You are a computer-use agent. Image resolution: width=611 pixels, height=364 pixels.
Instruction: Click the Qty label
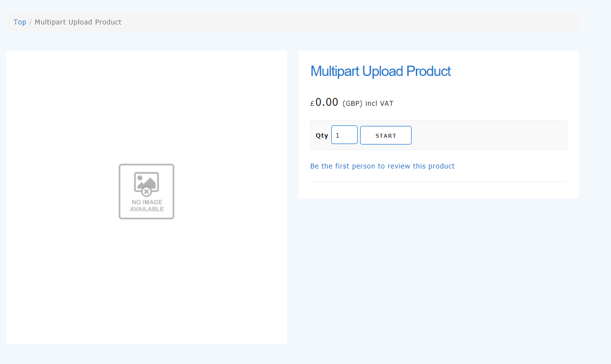[x=321, y=136]
